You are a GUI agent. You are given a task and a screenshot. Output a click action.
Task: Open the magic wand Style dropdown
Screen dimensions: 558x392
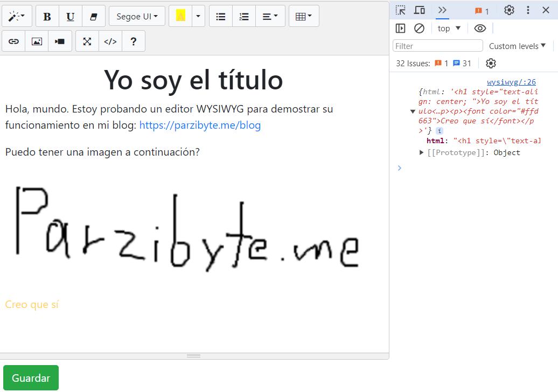(17, 16)
